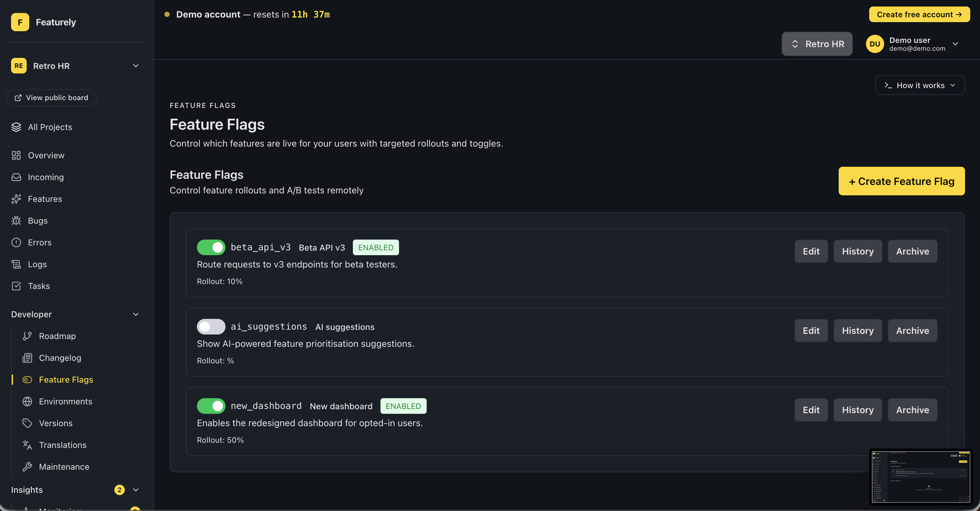980x511 pixels.
Task: Enable the ai_suggestions flag toggle
Action: (211, 326)
